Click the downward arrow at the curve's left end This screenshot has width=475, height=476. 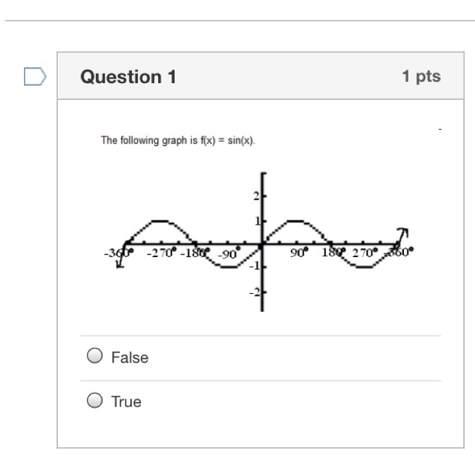(x=120, y=261)
